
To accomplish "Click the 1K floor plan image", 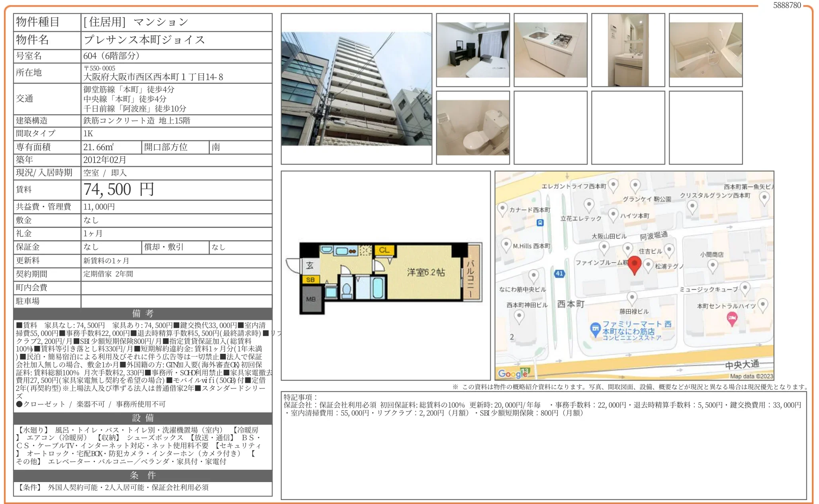I will pyautogui.click(x=385, y=275).
